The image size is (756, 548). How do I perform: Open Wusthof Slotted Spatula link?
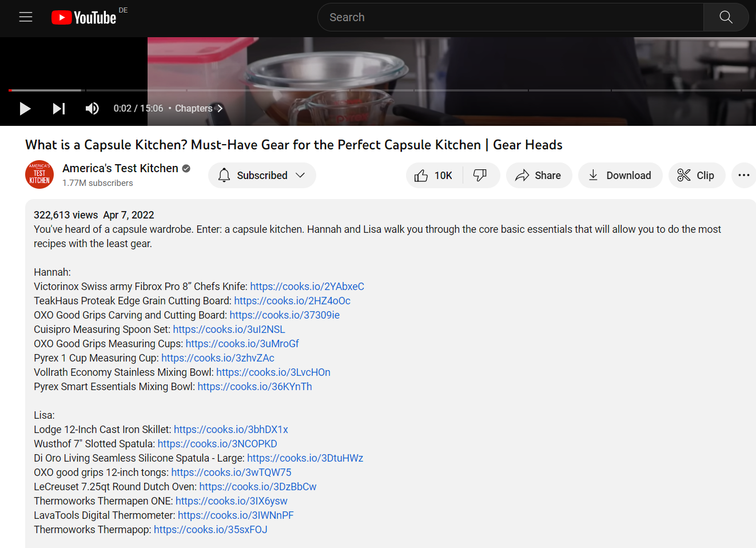coord(217,444)
